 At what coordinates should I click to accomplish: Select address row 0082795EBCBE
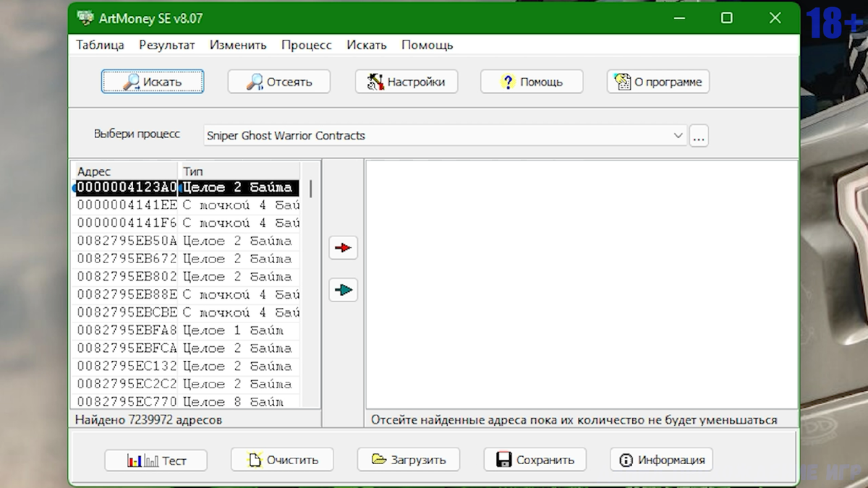(187, 313)
